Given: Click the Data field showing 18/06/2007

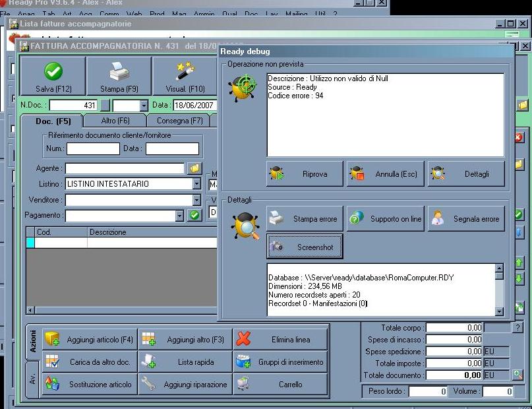Looking at the screenshot, I should (195, 106).
